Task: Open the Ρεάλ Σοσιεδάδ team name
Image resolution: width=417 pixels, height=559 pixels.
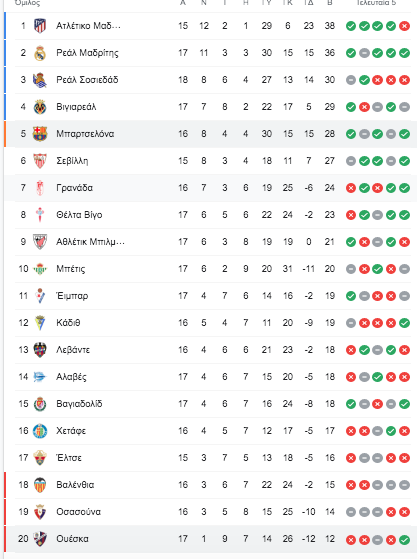Action: pyautogui.click(x=87, y=80)
